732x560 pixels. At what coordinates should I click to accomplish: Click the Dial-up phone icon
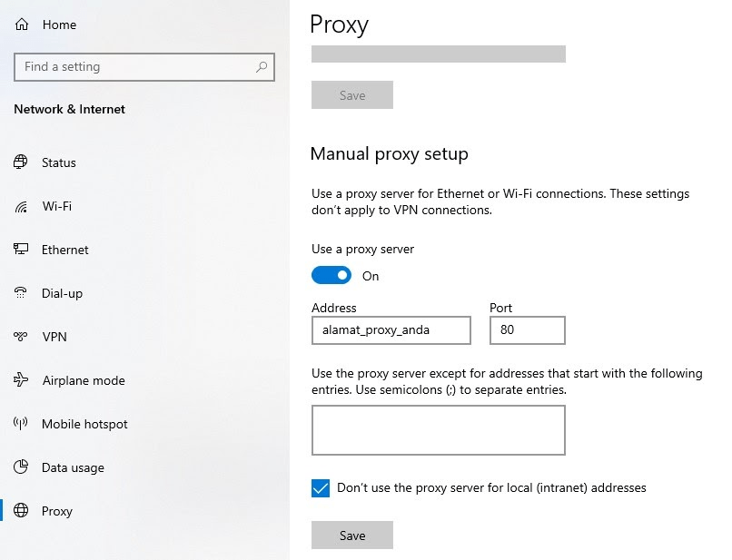pyautogui.click(x=21, y=292)
